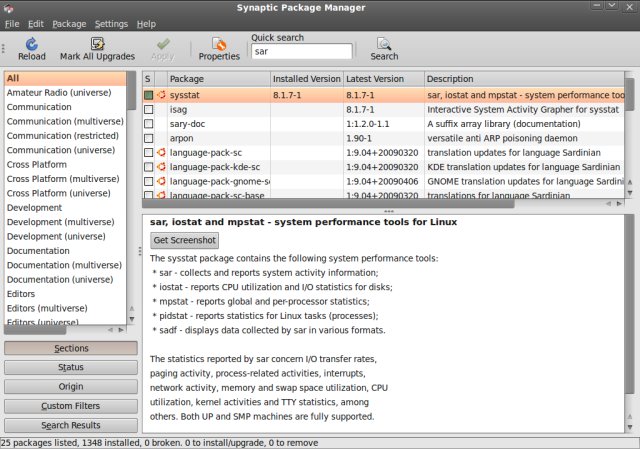Open the File menu
640x449 pixels.
click(12, 24)
